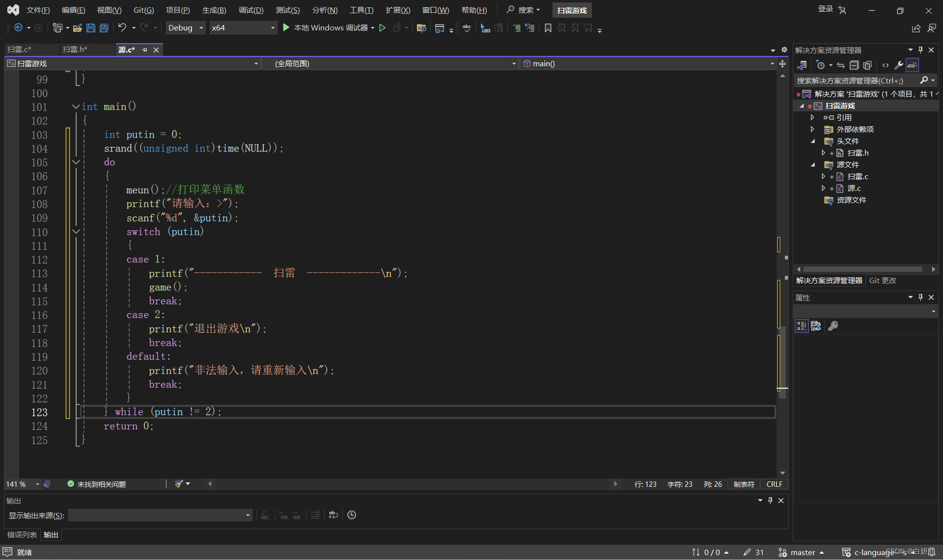The image size is (943, 560).
Task: Toggle auto hide pin on Output panel
Action: point(771,501)
